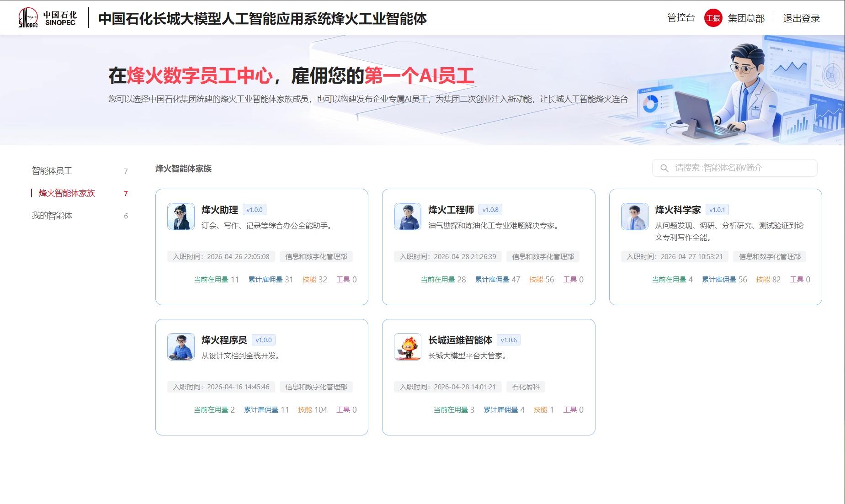Image resolution: width=845 pixels, height=504 pixels.
Task: Open the 管控台 console link
Action: [x=680, y=18]
